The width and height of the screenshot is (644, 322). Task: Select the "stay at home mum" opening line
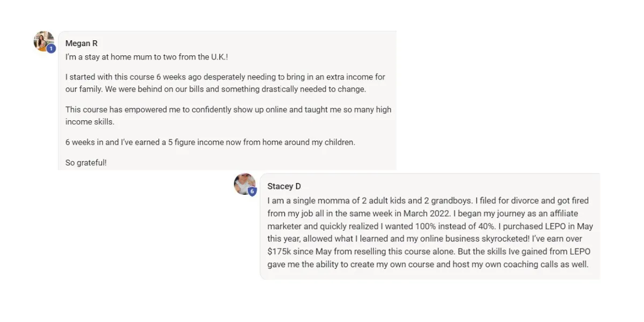click(x=147, y=57)
